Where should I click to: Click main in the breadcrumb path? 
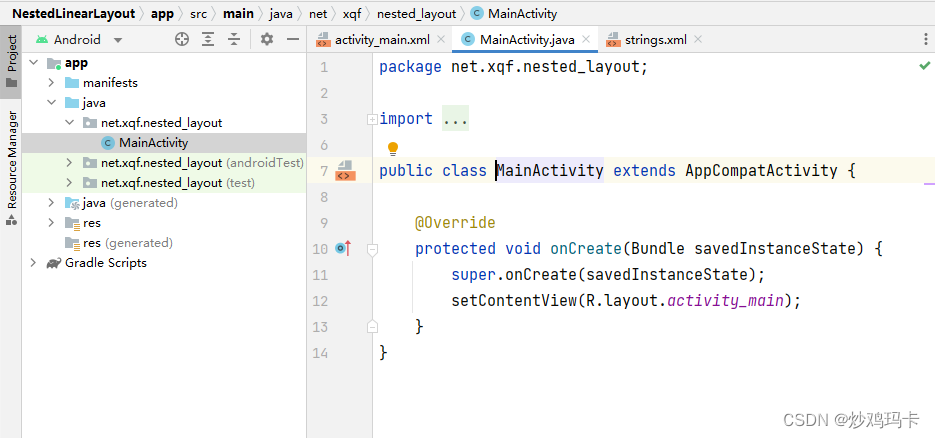(x=238, y=14)
